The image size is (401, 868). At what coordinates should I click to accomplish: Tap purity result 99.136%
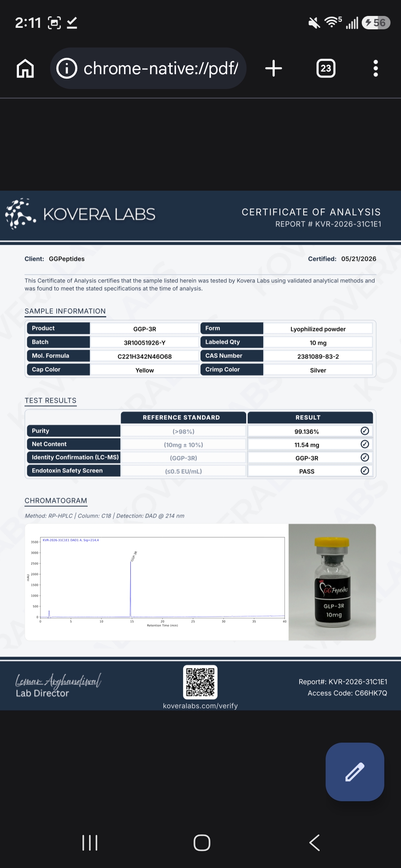click(307, 432)
